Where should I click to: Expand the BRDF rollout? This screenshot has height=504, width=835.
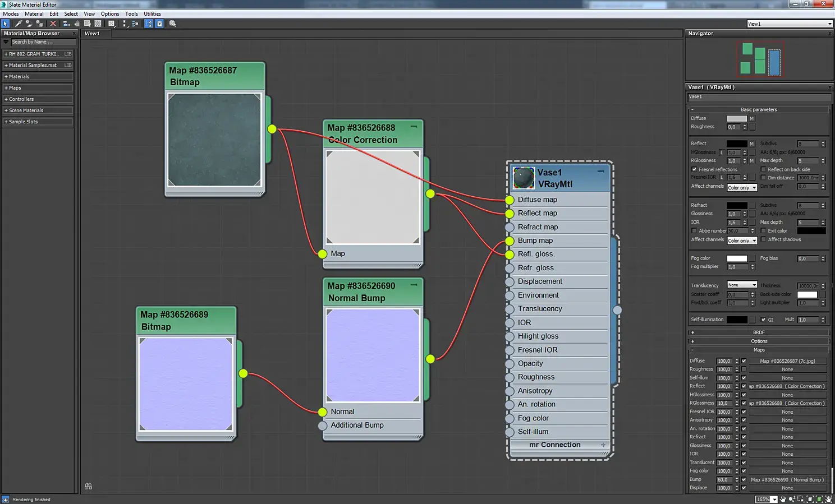[x=759, y=332]
